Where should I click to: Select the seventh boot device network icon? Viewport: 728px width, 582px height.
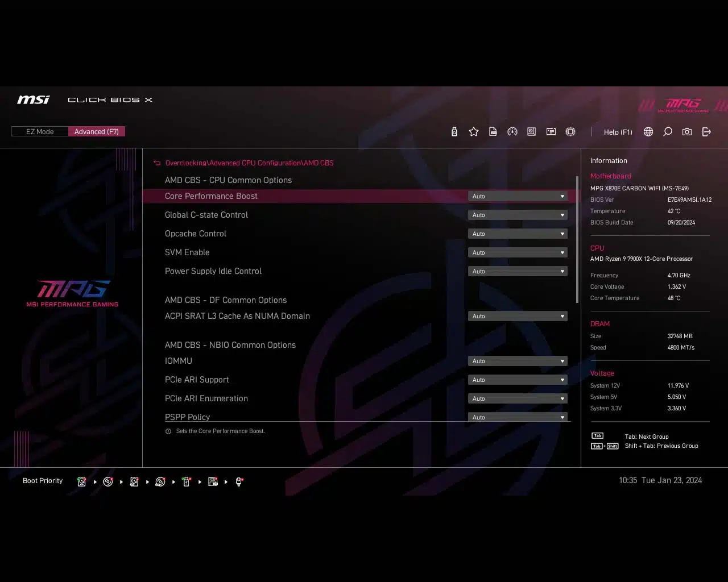coord(239,481)
